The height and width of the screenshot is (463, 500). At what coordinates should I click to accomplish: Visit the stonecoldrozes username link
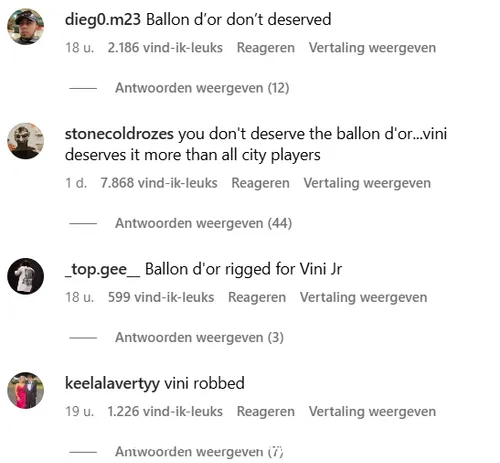119,134
